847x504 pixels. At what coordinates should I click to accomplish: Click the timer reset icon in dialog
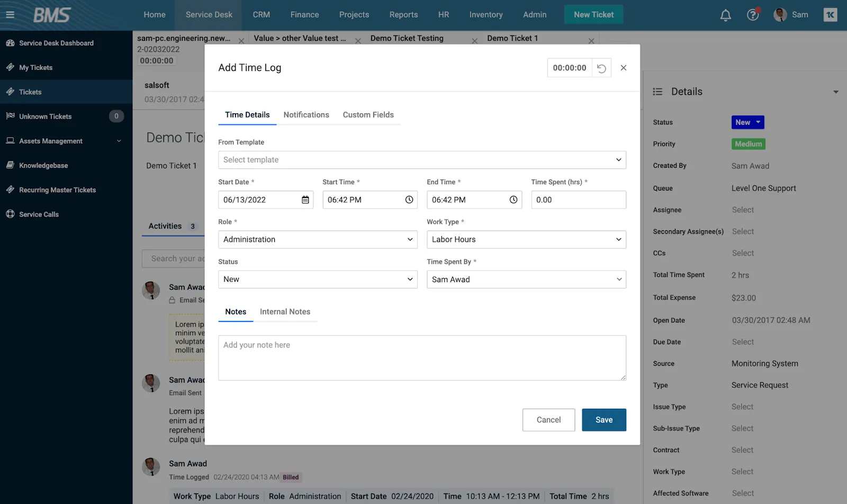(x=601, y=68)
